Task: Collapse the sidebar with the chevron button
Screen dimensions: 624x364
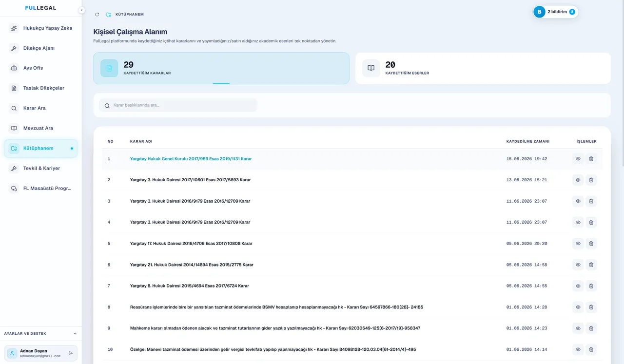Action: click(x=81, y=10)
